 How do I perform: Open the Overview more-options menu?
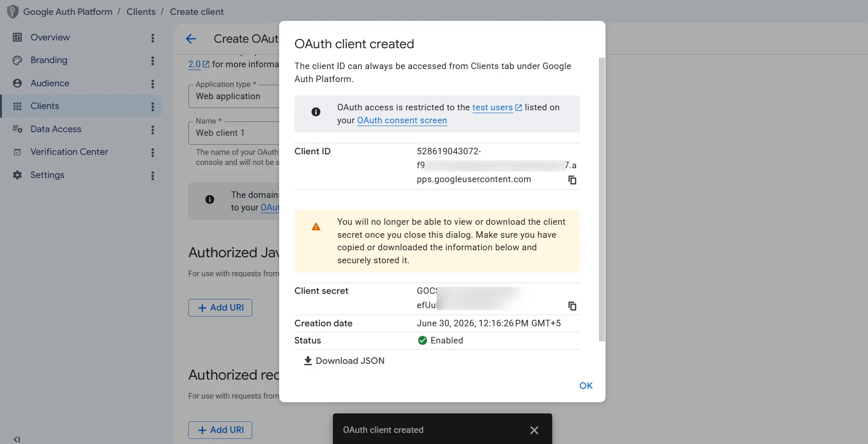pyautogui.click(x=153, y=38)
